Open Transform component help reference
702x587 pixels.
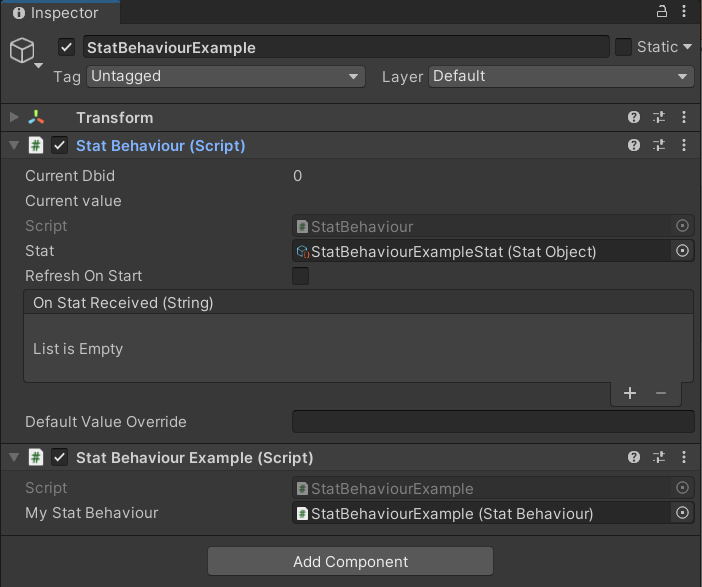click(x=634, y=117)
